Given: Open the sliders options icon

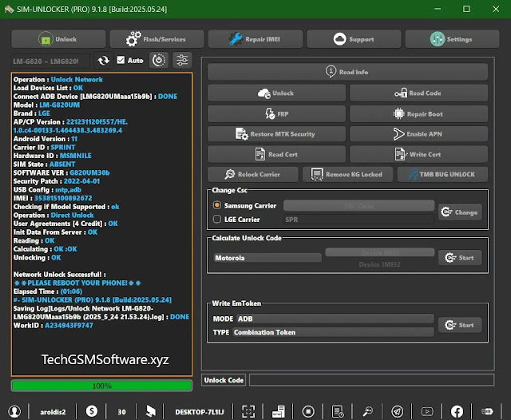Looking at the screenshot, I should tap(182, 60).
